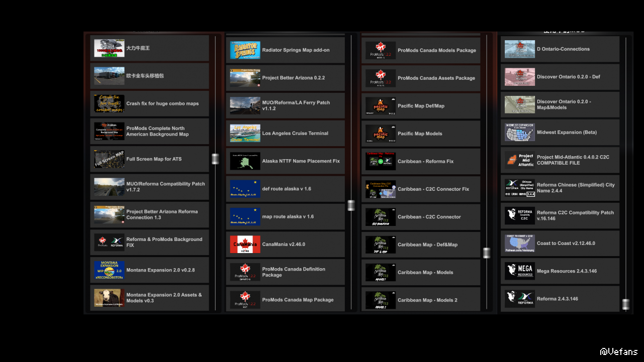Click the third column scrollbar handle
This screenshot has height=362, width=644.
tap(486, 253)
